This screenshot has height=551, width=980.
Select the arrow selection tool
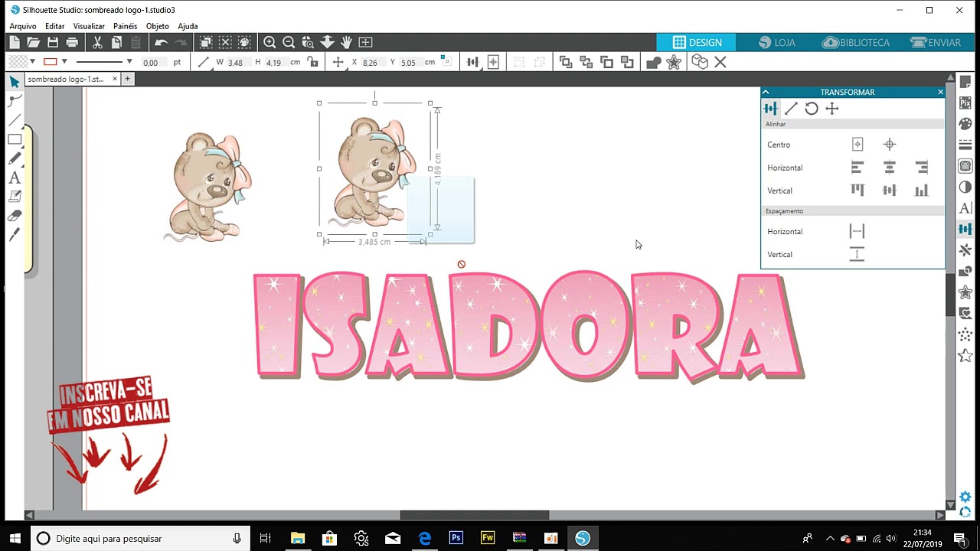click(x=15, y=82)
